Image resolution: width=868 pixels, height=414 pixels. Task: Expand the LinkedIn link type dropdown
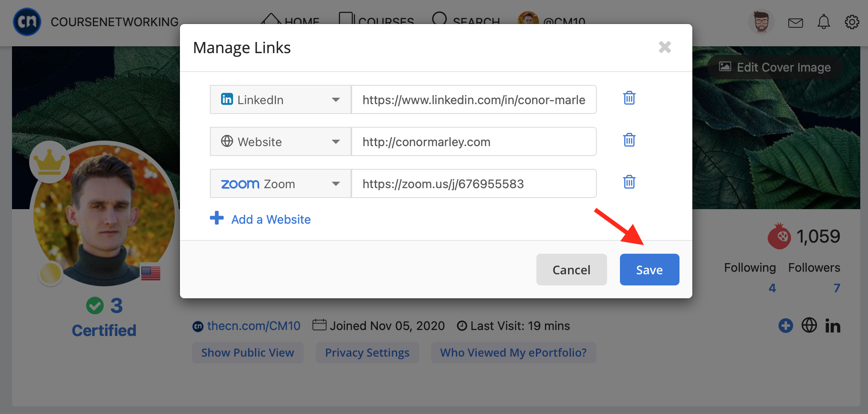click(x=281, y=99)
